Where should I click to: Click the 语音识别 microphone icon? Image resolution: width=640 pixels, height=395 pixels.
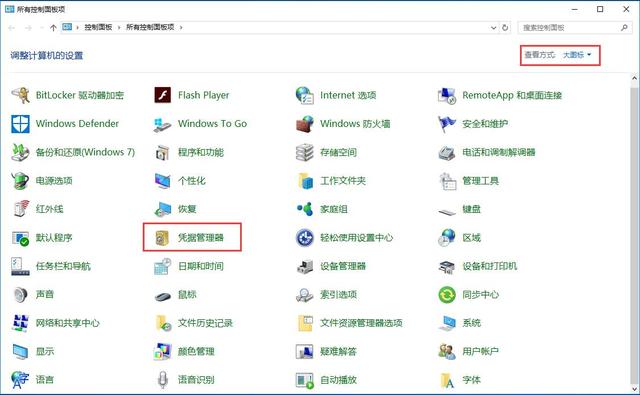162,380
